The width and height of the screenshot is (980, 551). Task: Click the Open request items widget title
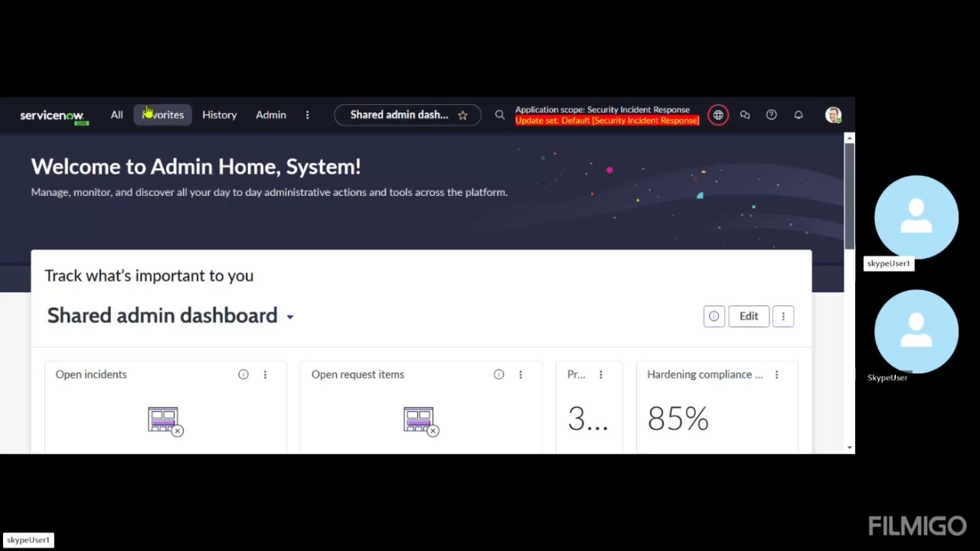tap(358, 374)
